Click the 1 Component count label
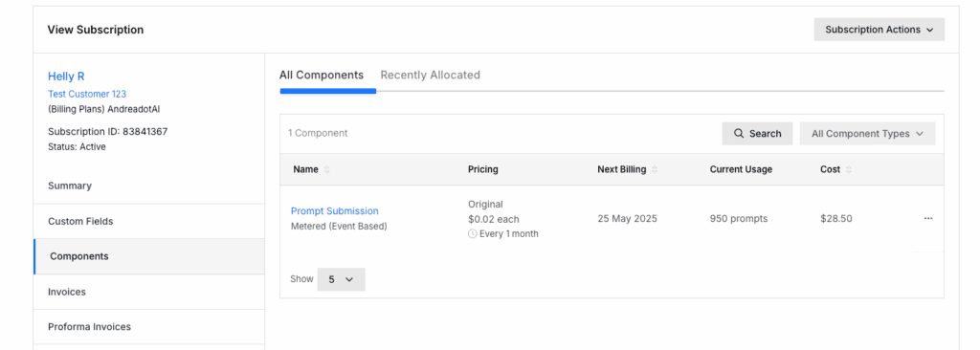The width and height of the screenshot is (980, 350). (x=318, y=133)
